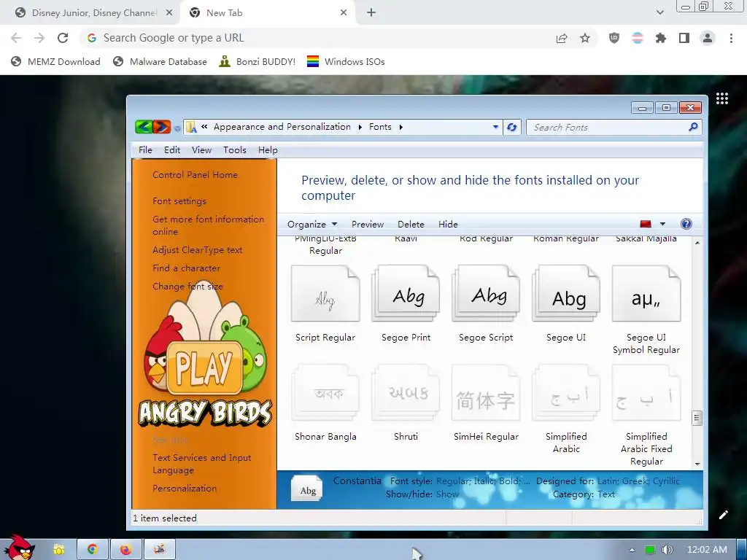Open Chrome from the taskbar
The image size is (747, 560).
pos(93,550)
